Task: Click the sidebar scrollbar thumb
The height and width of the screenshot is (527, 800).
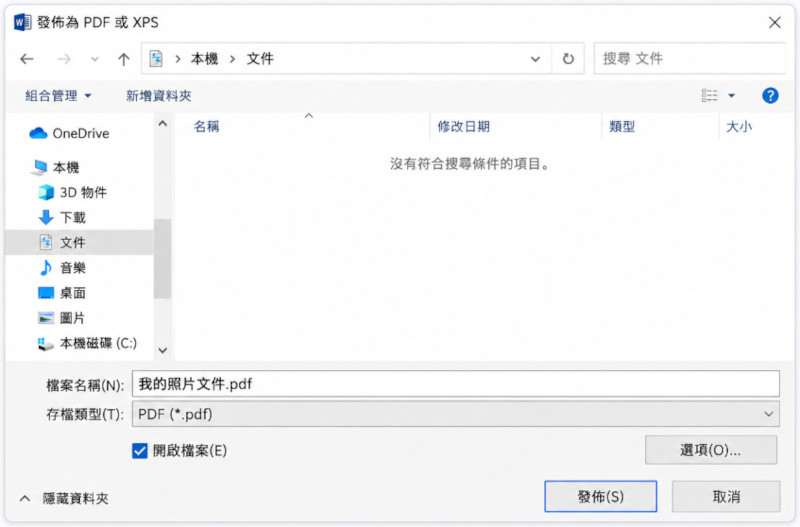Action: pyautogui.click(x=163, y=259)
